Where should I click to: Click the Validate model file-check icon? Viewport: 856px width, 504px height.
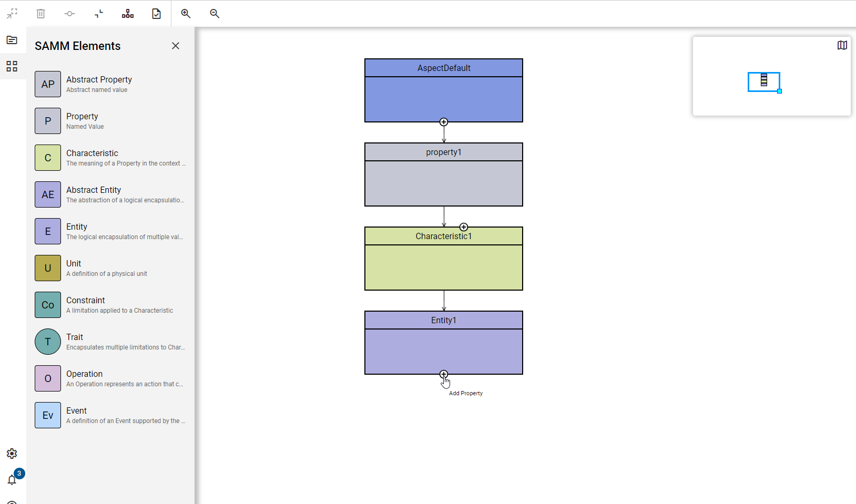(157, 14)
